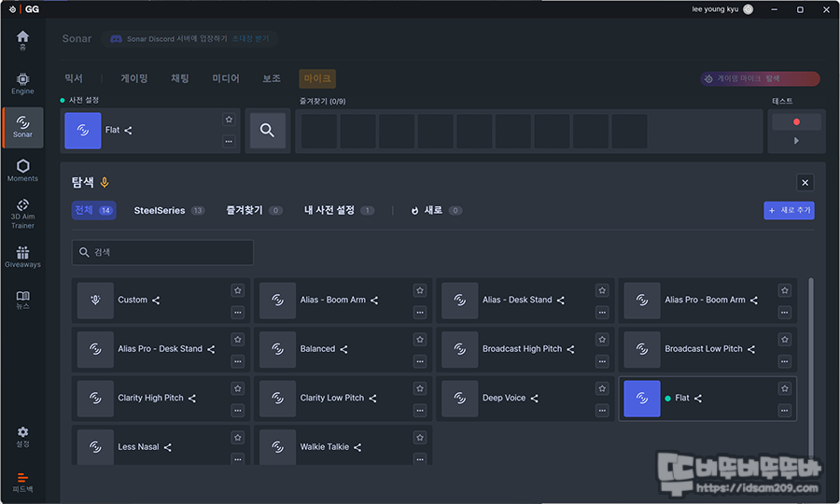Open the Home page in the sidebar
This screenshot has width=840, height=504.
tap(22, 40)
